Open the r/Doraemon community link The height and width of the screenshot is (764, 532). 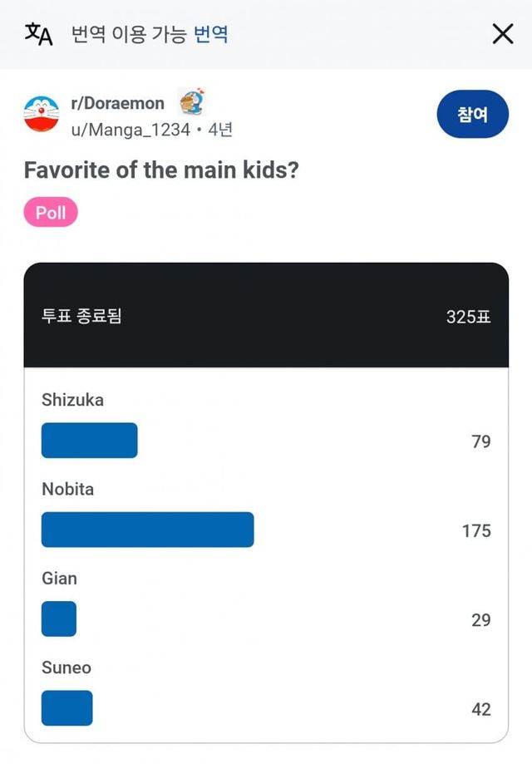point(117,104)
